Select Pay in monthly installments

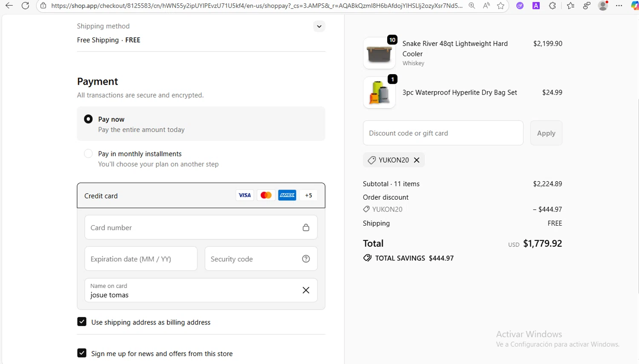[88, 154]
